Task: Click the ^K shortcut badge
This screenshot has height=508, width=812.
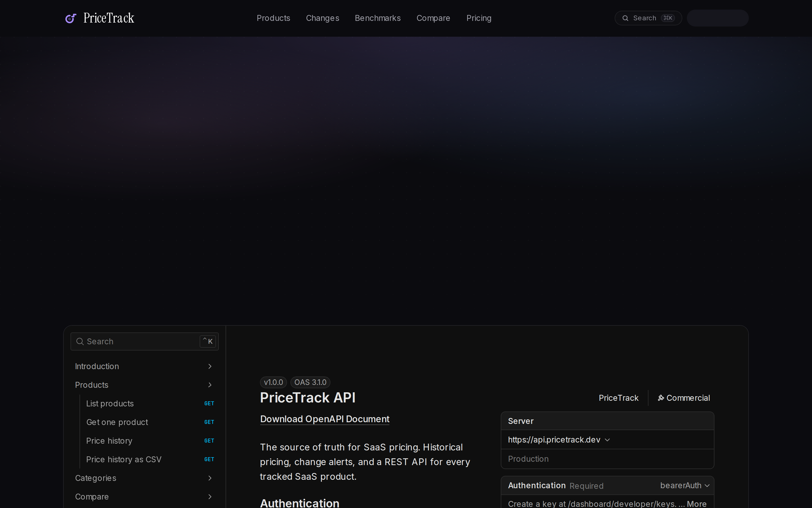Action: [x=208, y=341]
